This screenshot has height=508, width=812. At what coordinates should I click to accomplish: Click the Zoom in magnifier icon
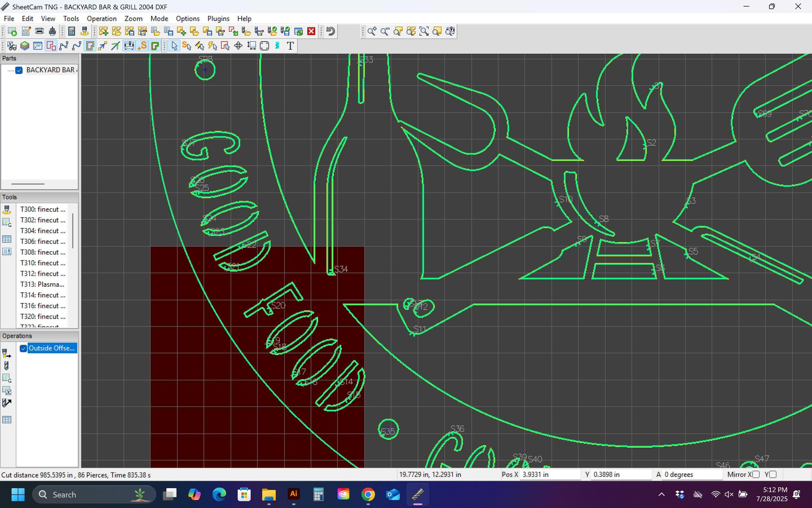pos(372,31)
